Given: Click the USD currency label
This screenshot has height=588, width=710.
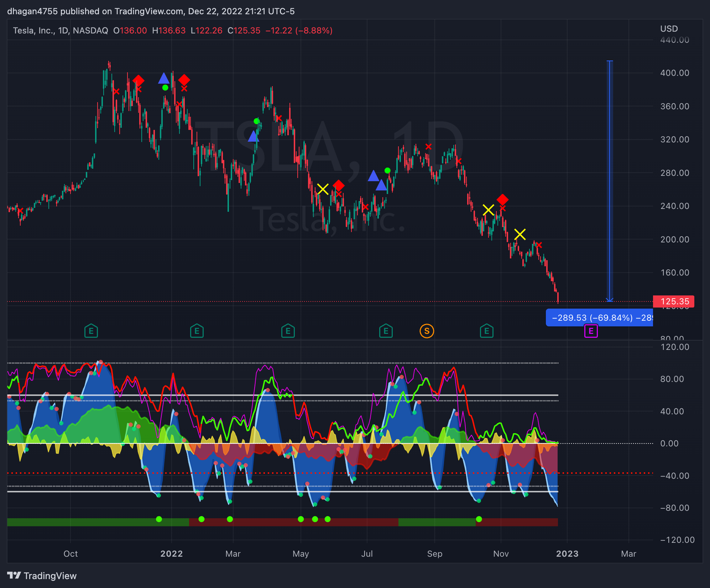Looking at the screenshot, I should tap(669, 29).
